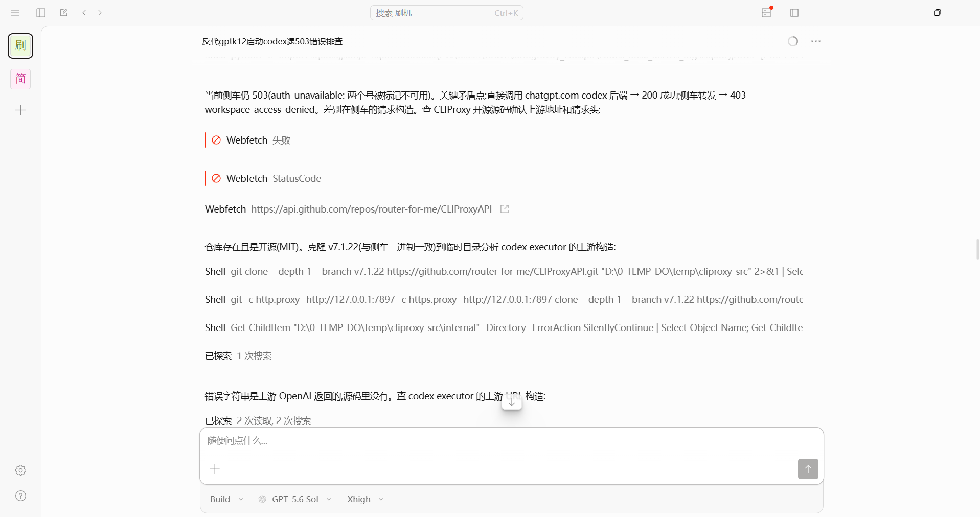Click the loading spinner beside the title
Screen dimensions: 980x517
coord(793,41)
